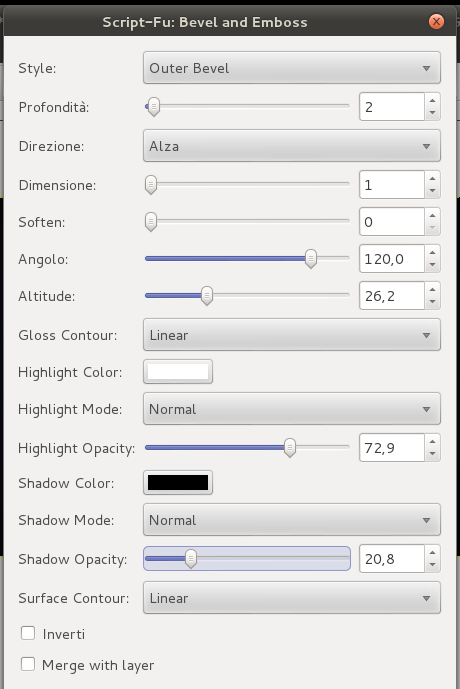Pick the black Shadow Color swatch
The height and width of the screenshot is (689, 460).
(178, 482)
